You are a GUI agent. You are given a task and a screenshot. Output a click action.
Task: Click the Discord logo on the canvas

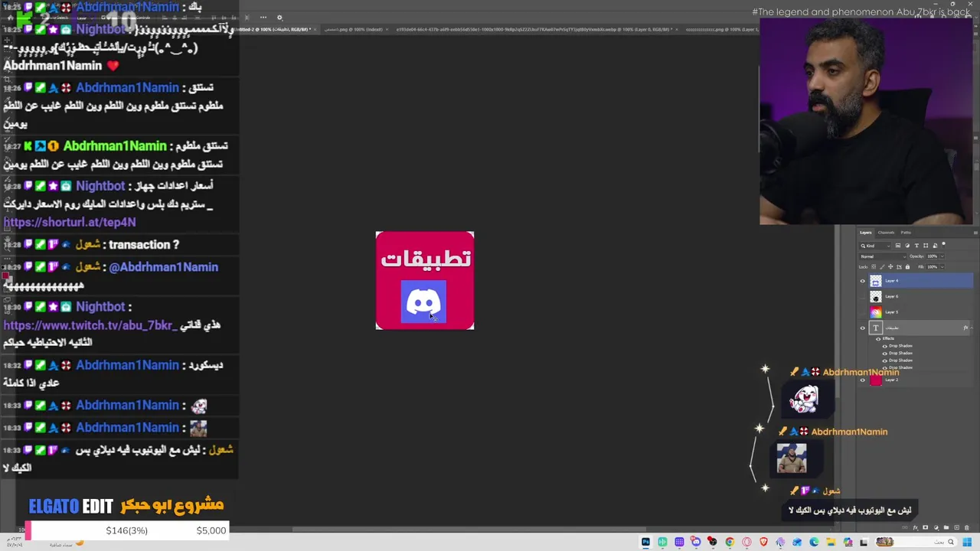point(423,302)
